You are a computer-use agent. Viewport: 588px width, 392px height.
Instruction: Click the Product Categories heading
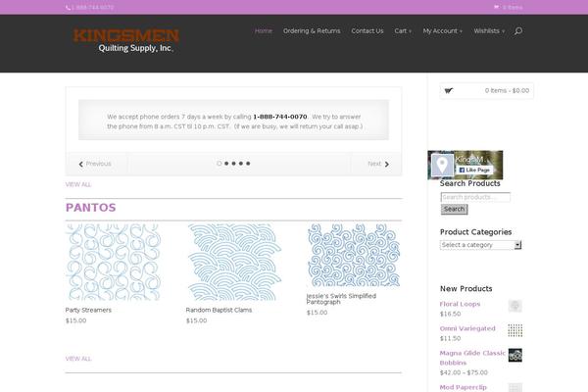click(475, 232)
